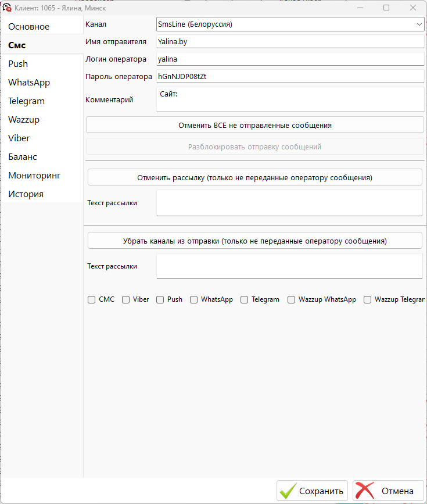Screen dimensions: 427x504
Task: Enable the СМС checkbox
Action: (x=92, y=299)
